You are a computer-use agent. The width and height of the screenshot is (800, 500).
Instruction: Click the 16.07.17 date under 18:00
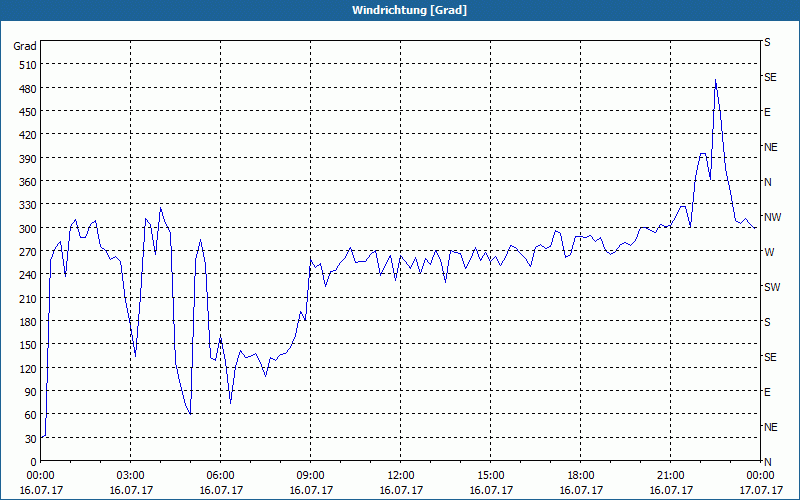(581, 490)
